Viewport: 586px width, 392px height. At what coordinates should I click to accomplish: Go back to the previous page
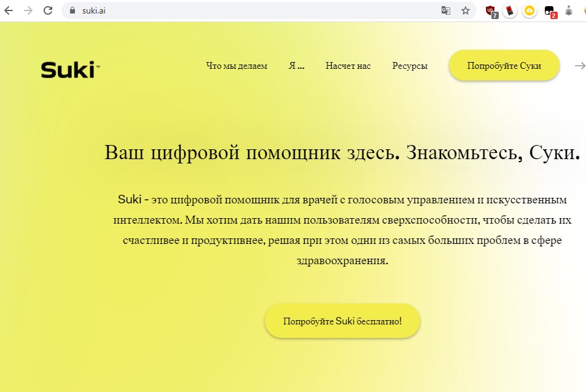coord(9,10)
